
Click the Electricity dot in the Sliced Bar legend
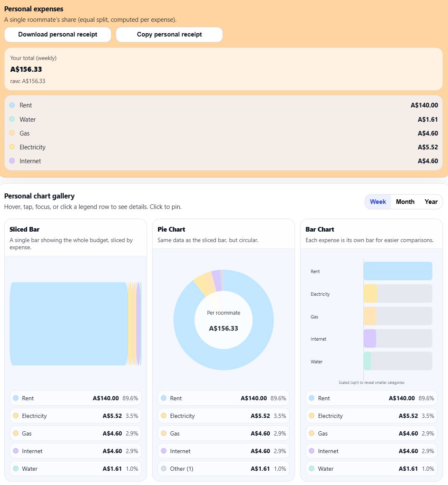16,416
